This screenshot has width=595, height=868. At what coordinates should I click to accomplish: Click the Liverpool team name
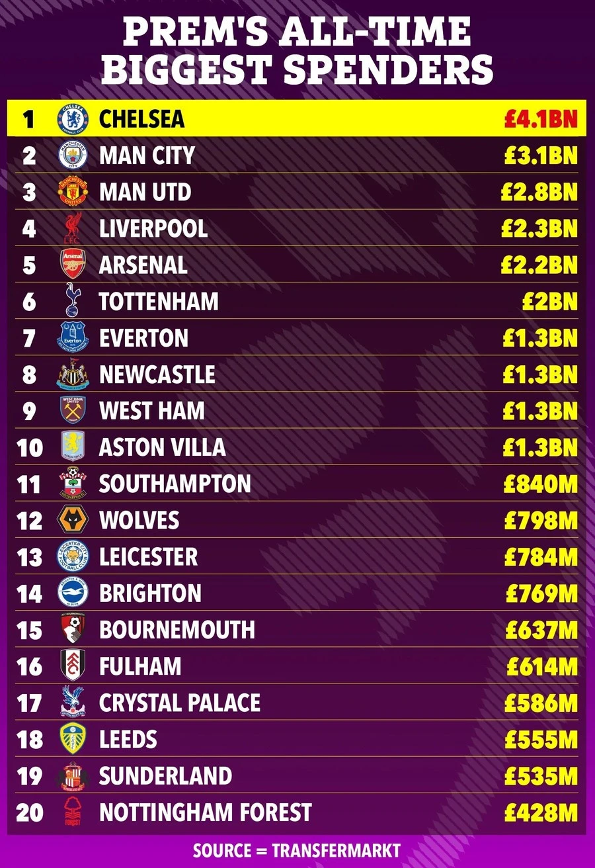tap(153, 228)
